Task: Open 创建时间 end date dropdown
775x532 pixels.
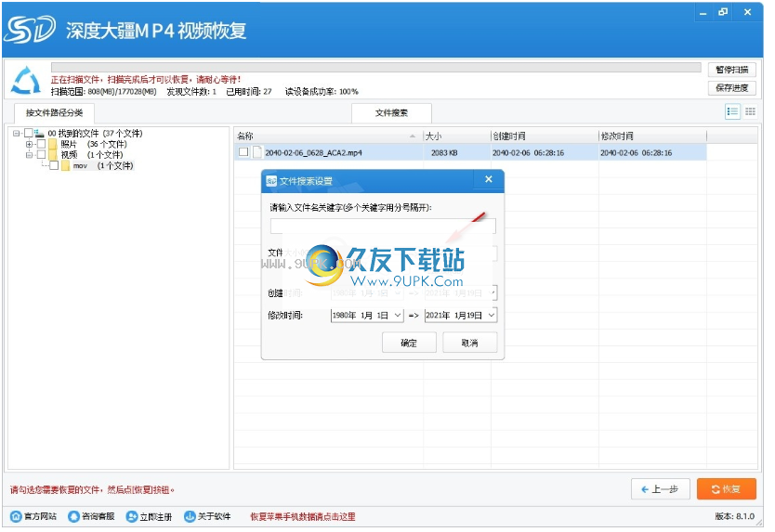Action: [492, 292]
